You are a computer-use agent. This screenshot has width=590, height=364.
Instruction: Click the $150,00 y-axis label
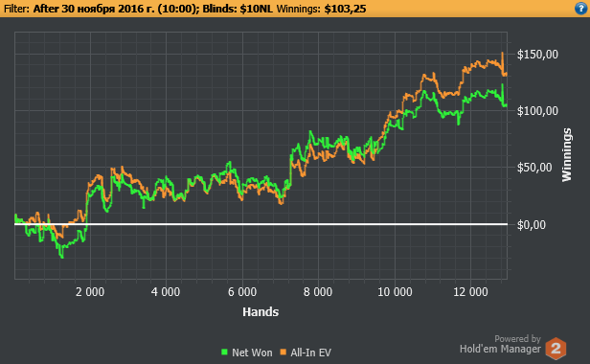coord(537,55)
